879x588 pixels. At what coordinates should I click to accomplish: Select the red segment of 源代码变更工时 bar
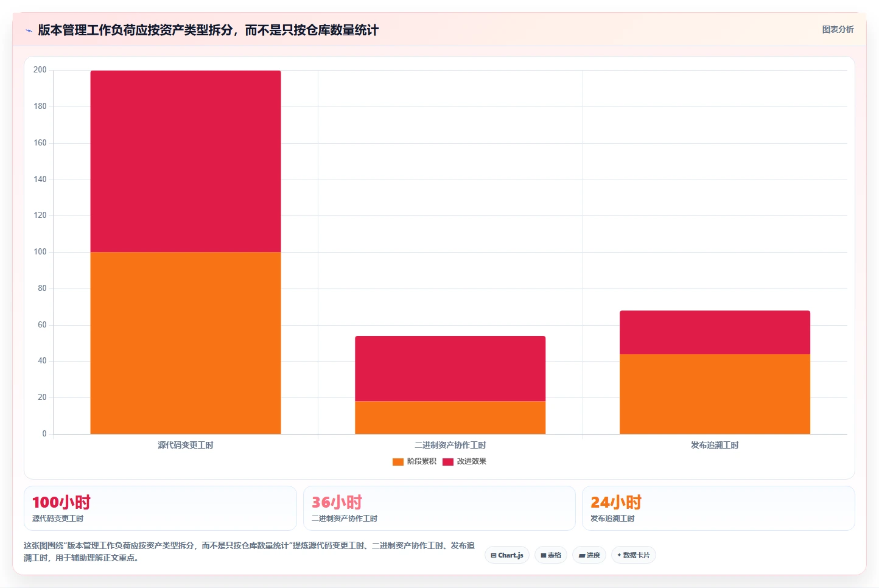click(186, 161)
